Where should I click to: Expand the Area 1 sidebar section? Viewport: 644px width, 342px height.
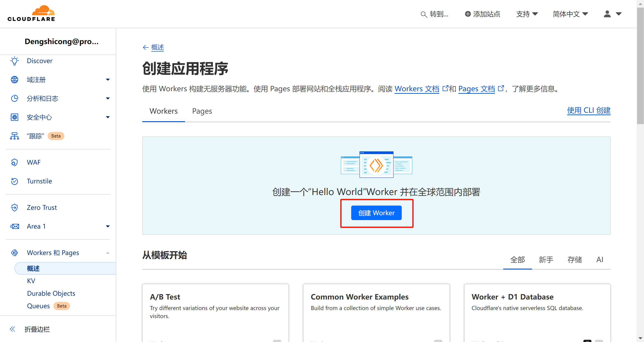(108, 227)
